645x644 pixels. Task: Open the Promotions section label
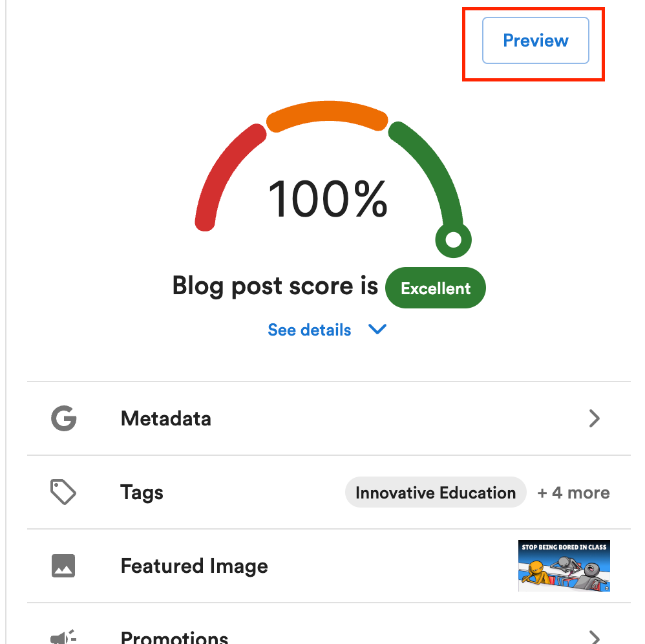(174, 637)
